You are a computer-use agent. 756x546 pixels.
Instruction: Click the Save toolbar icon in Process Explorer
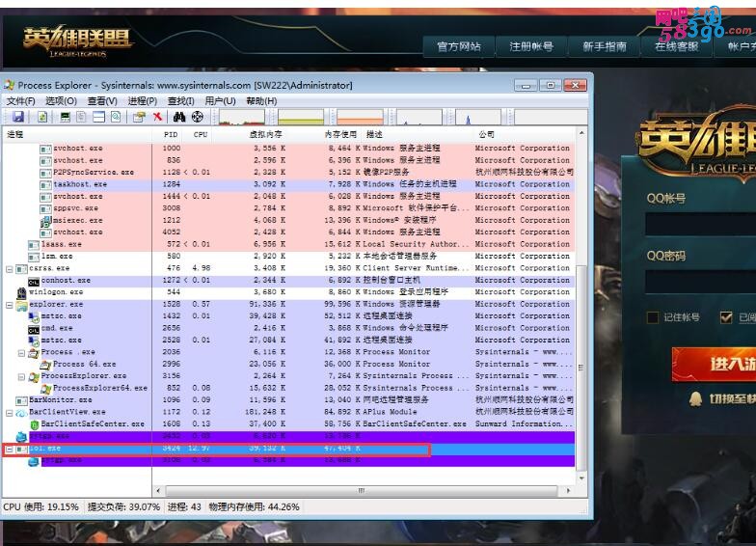pyautogui.click(x=17, y=117)
